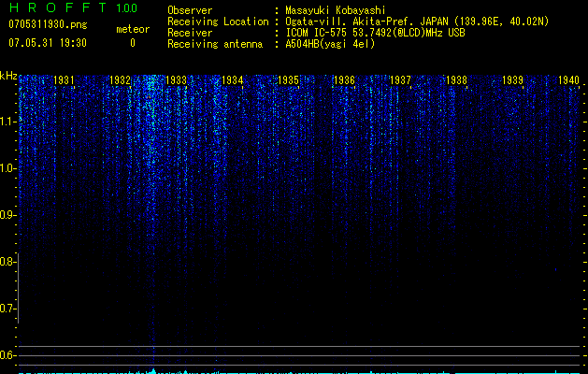This screenshot has height=374, width=588.
Task: Select the A504HB(yagi 4el) antenna text
Action: tap(330, 44)
